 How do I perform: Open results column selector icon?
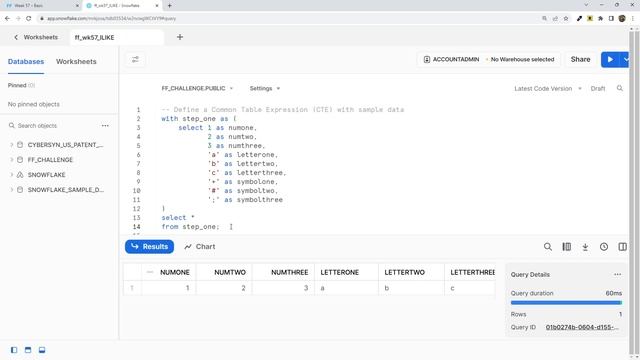(567, 247)
